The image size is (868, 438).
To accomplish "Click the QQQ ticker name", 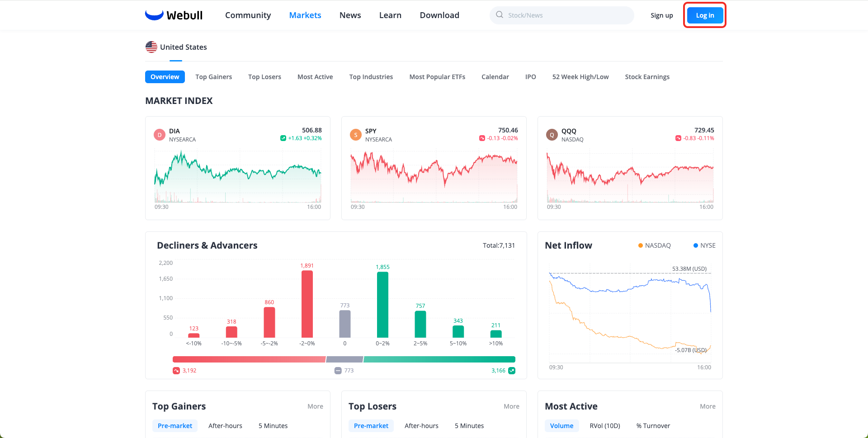I will coord(569,131).
